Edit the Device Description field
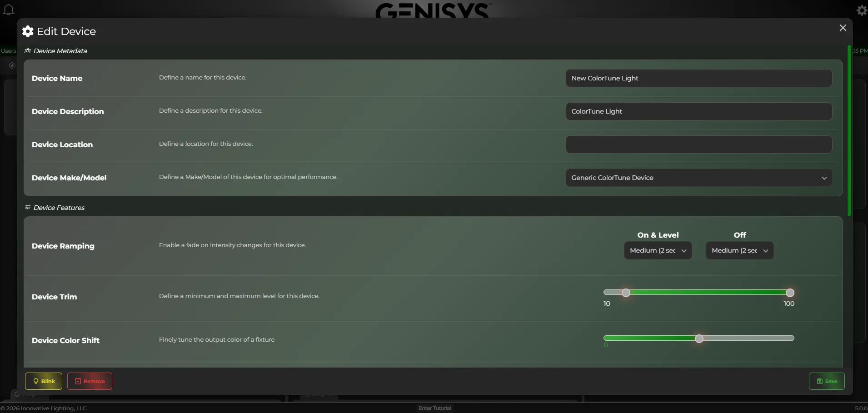Viewport: 868px width, 413px height. point(699,111)
